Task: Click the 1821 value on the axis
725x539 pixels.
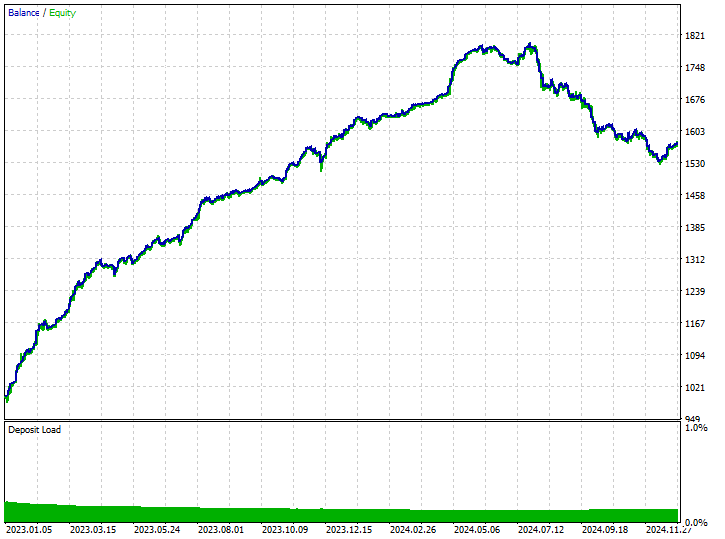Action: tap(695, 36)
